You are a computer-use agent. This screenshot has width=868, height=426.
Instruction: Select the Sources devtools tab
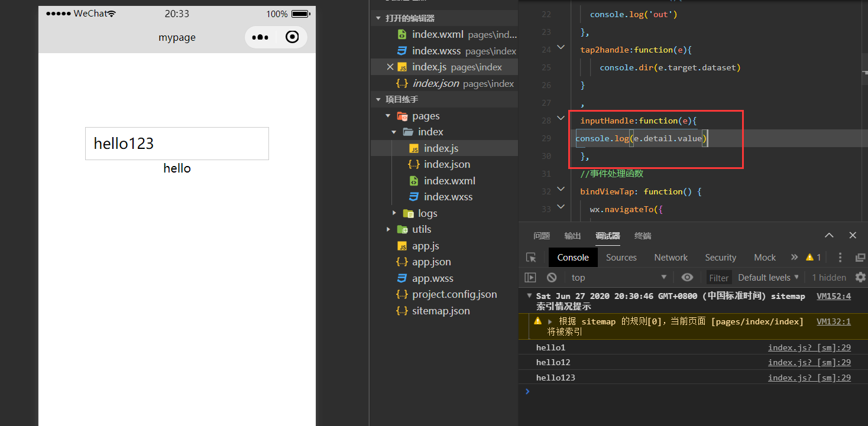pyautogui.click(x=621, y=258)
